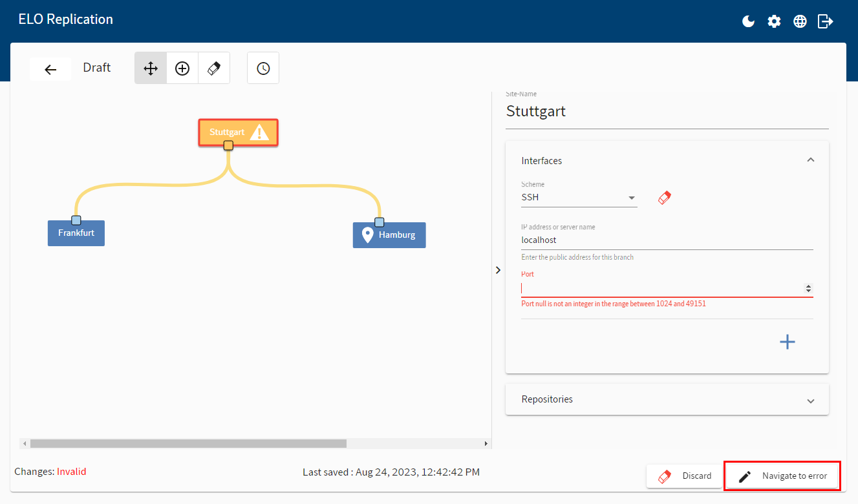The width and height of the screenshot is (858, 504).
Task: Click Hamburg's connector port
Action: pyautogui.click(x=380, y=222)
